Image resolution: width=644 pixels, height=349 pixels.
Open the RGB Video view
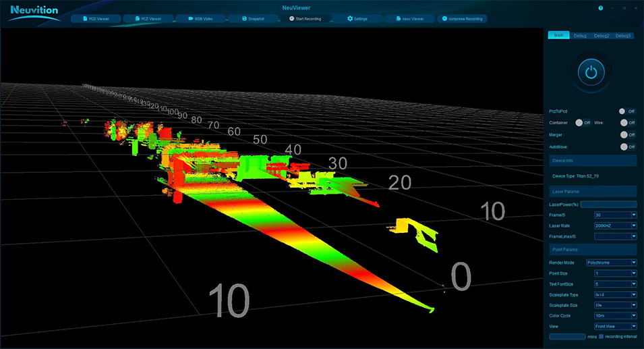(x=201, y=18)
